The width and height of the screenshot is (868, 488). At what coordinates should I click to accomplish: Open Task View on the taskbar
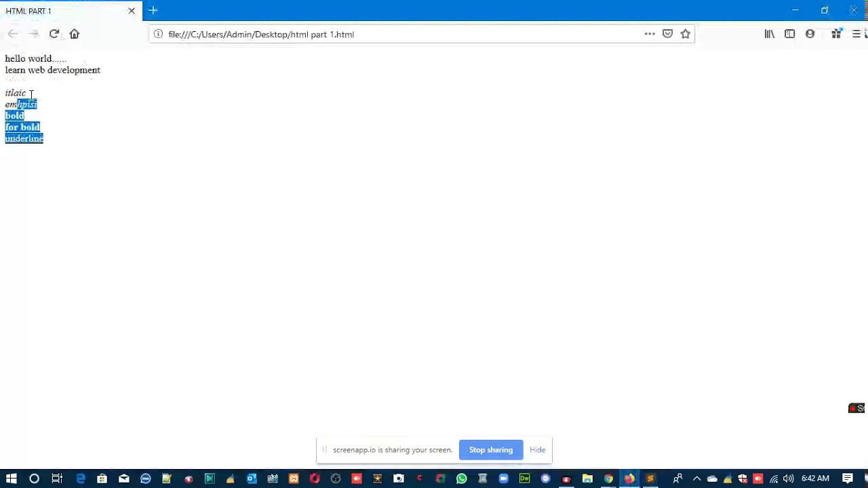57,479
